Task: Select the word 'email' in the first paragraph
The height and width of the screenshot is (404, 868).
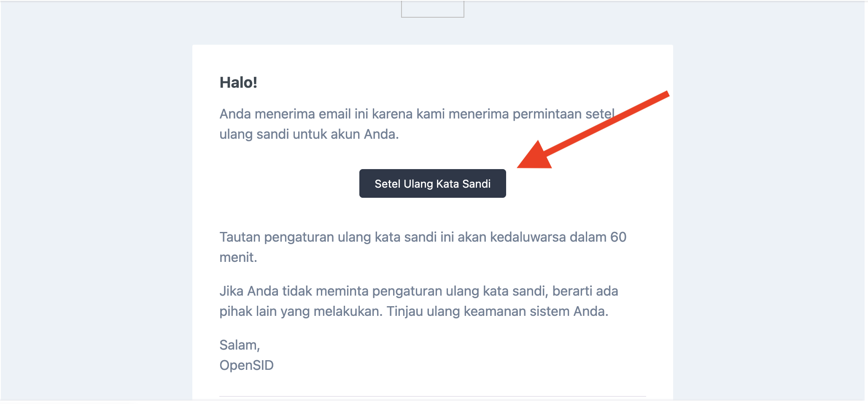Action: [334, 114]
